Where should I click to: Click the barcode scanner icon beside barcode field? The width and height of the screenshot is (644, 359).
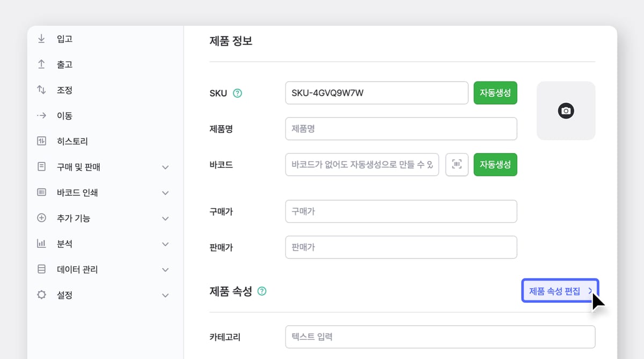pos(457,165)
